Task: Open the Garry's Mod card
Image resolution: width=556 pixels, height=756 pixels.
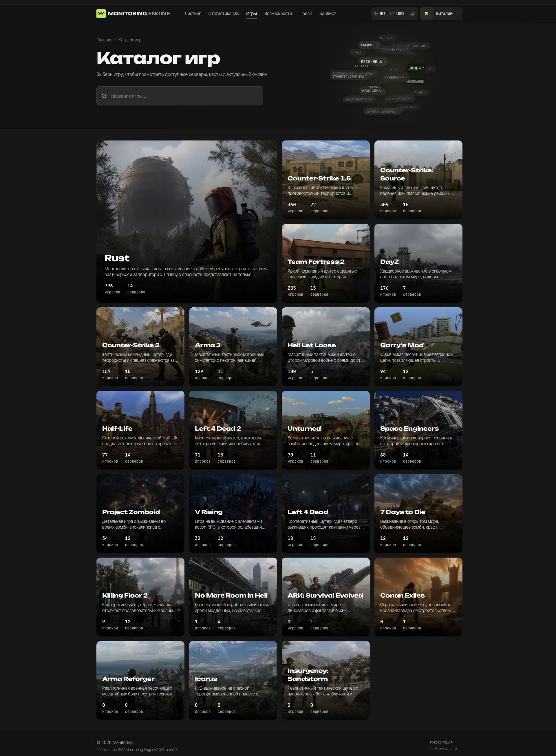Action: pyautogui.click(x=418, y=346)
